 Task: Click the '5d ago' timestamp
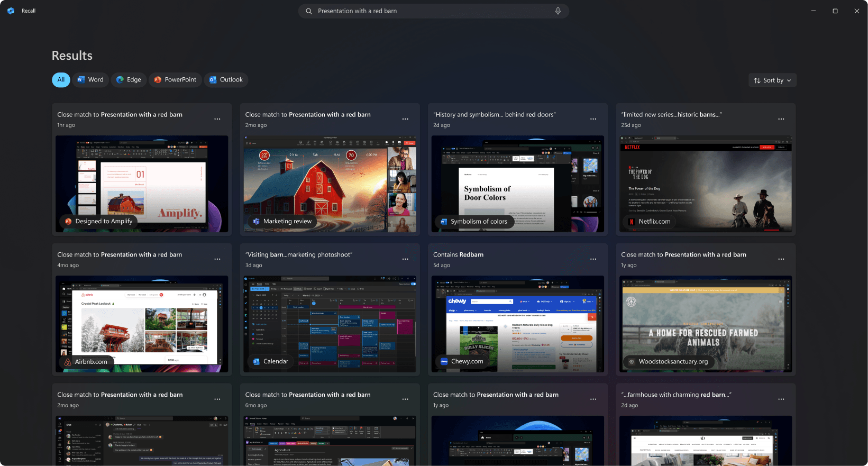442,266
